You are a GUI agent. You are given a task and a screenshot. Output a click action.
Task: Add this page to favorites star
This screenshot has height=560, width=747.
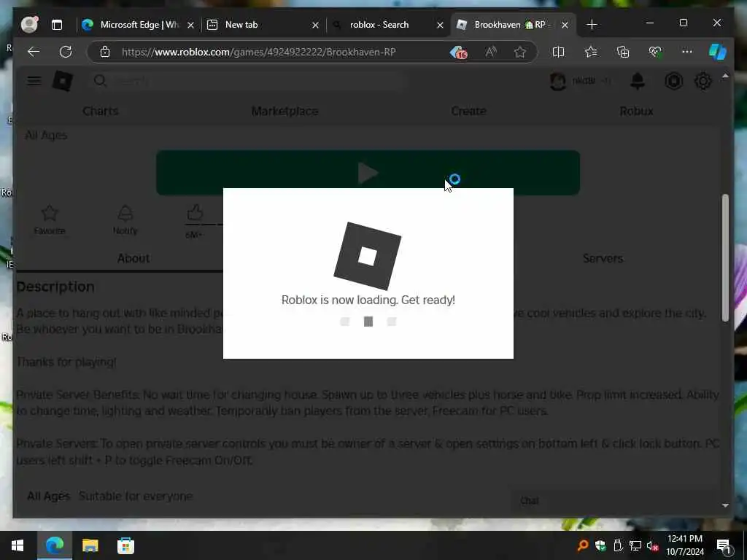pos(519,52)
